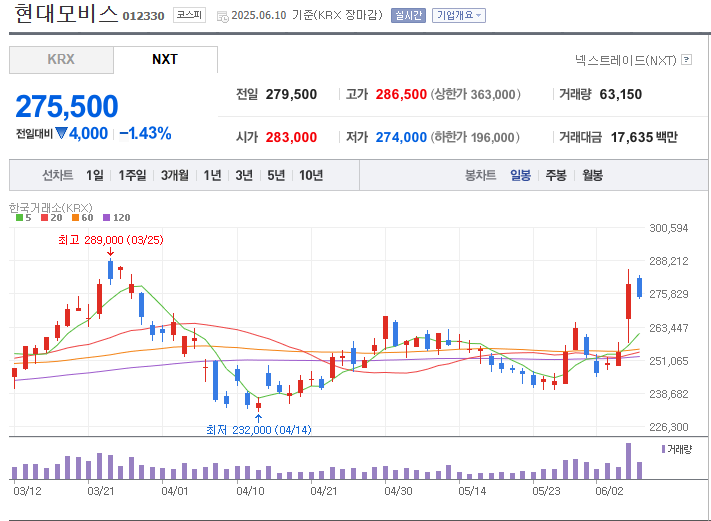Switch to 주봉 weekly candle chart

click(x=556, y=175)
